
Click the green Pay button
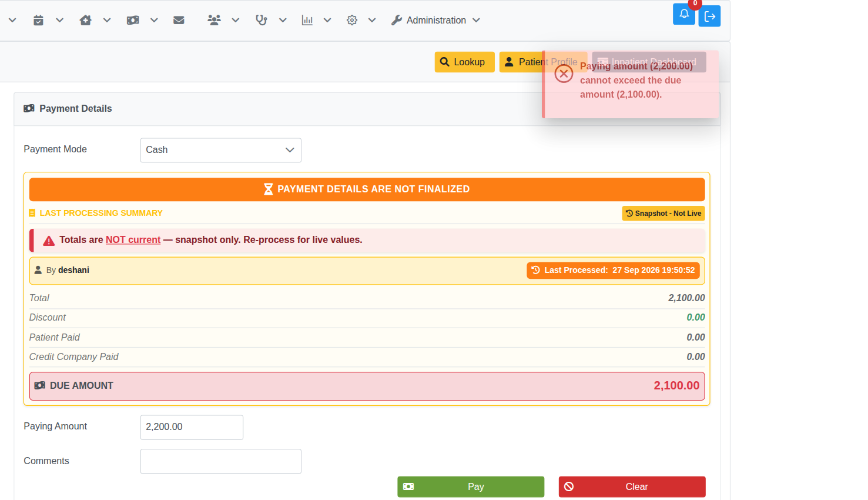471,486
